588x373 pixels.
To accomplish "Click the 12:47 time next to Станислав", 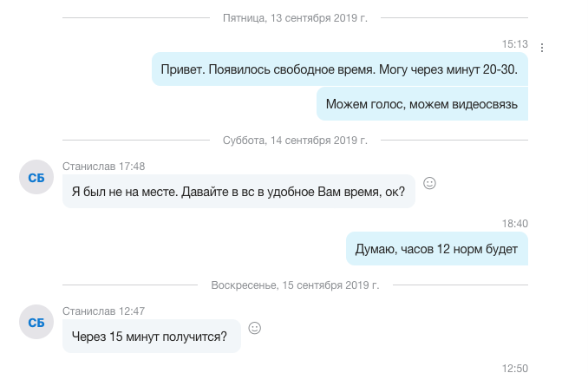I will 132,311.
